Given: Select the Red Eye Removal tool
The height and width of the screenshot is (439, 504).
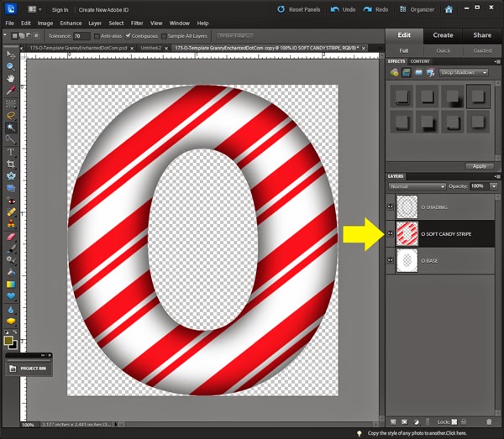Looking at the screenshot, I should (11, 201).
